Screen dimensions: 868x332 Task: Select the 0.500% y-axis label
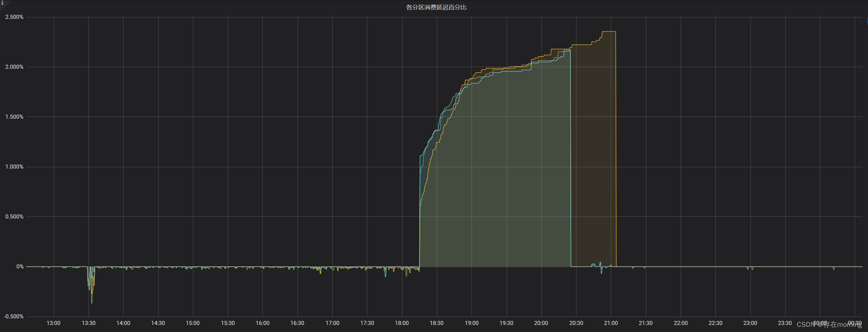[14, 217]
